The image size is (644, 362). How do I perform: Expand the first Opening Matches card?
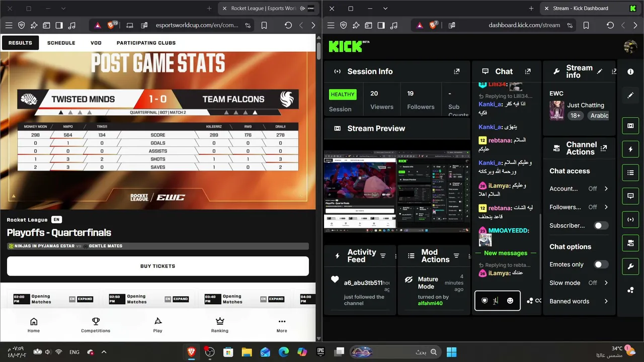85,299
